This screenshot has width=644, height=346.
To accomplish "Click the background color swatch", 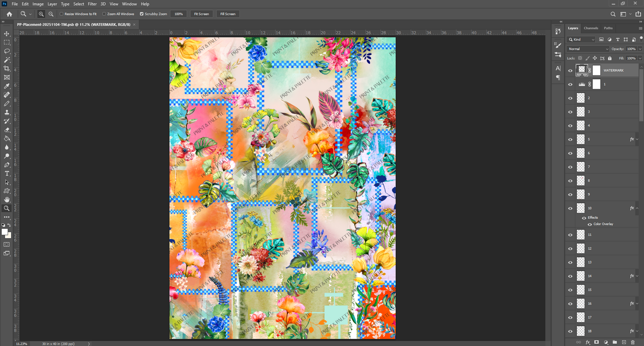I will [x=8, y=235].
